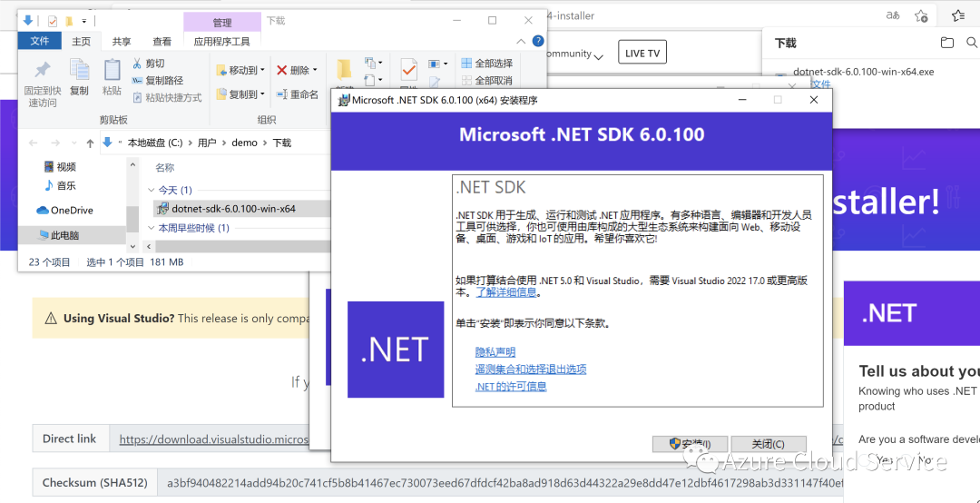Click Paste shortcut (粘贴快捷方式)
Viewport: 980px width, 503px height.
(168, 97)
